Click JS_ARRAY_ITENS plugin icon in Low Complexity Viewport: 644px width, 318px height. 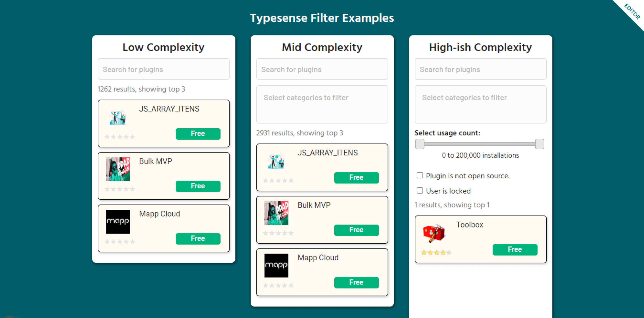click(118, 117)
